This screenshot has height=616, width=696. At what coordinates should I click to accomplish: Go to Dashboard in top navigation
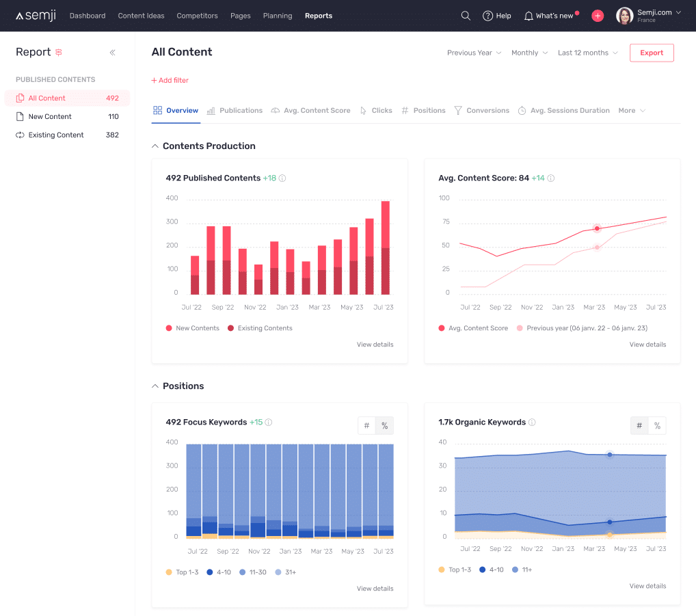[x=88, y=16]
